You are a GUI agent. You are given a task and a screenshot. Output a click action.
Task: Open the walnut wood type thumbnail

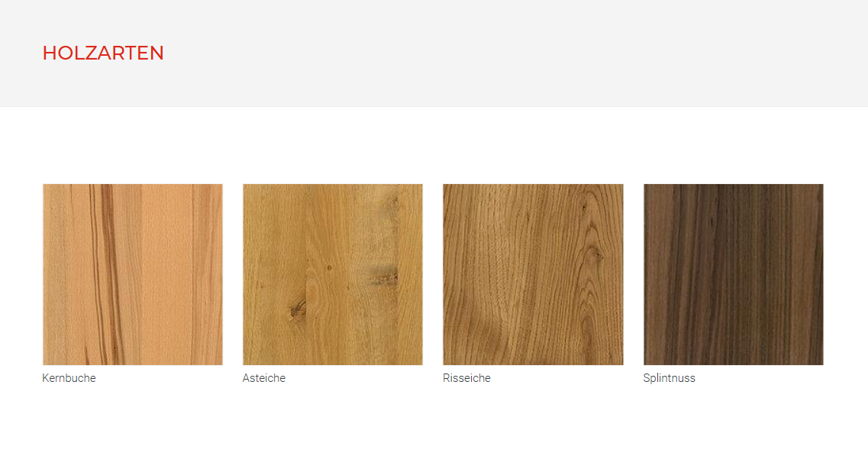(734, 274)
